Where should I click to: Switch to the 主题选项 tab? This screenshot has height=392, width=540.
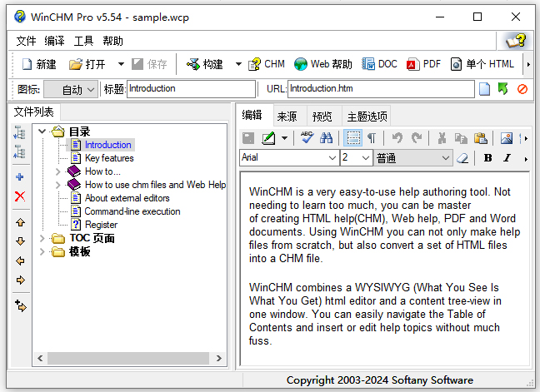[367, 117]
